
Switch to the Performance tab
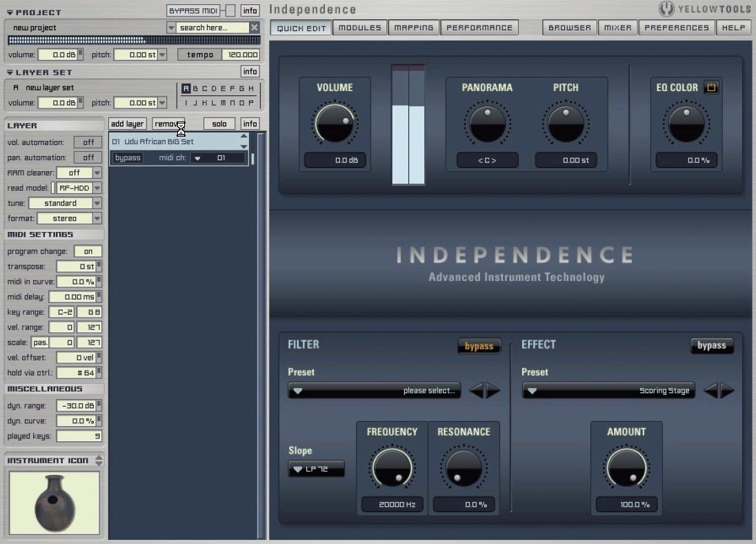click(479, 28)
